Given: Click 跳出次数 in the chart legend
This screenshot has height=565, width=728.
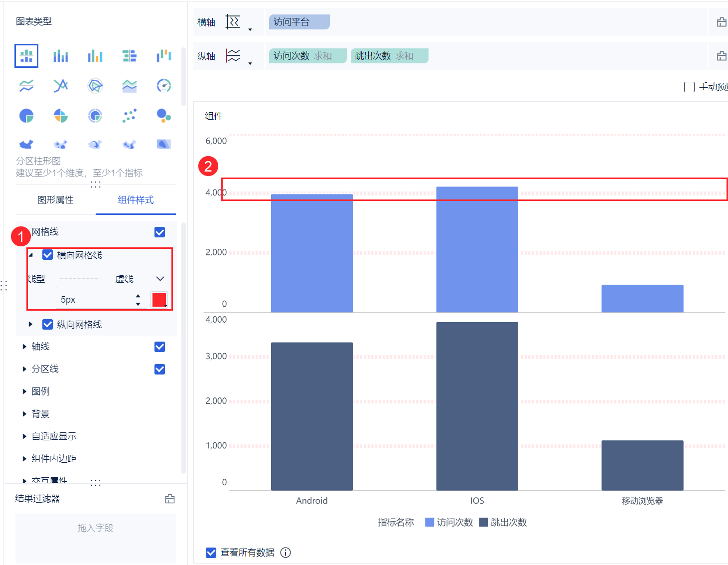Looking at the screenshot, I should (503, 522).
